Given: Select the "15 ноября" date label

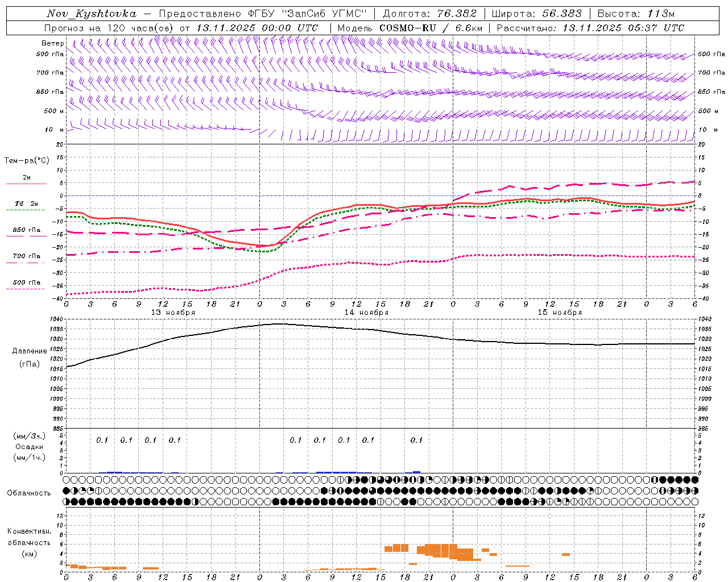Looking at the screenshot, I should coord(560,313).
